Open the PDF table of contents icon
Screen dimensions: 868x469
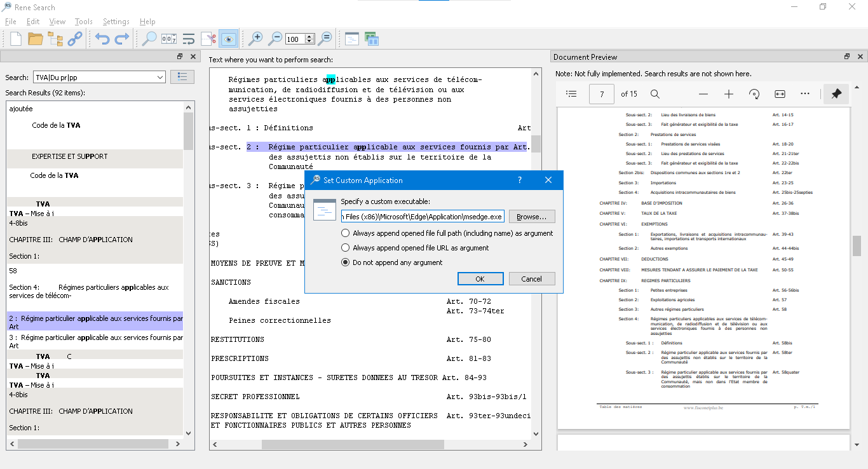point(571,94)
